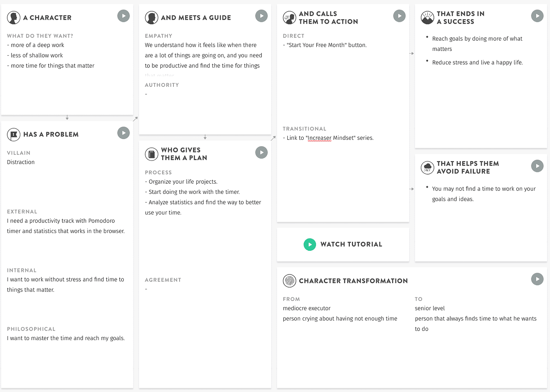Screen dimensions: 550x392
Task: Click the Villain field showing Distraction
Action: click(x=20, y=162)
